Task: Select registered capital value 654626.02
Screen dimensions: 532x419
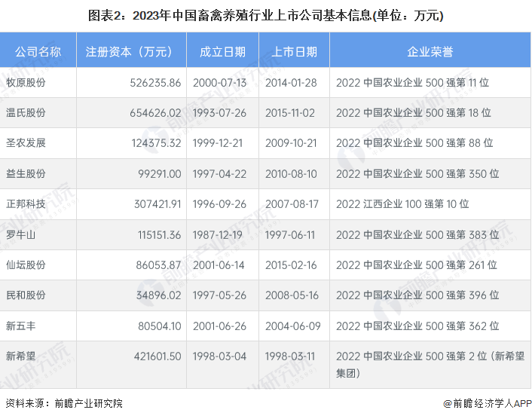Action: click(x=155, y=113)
